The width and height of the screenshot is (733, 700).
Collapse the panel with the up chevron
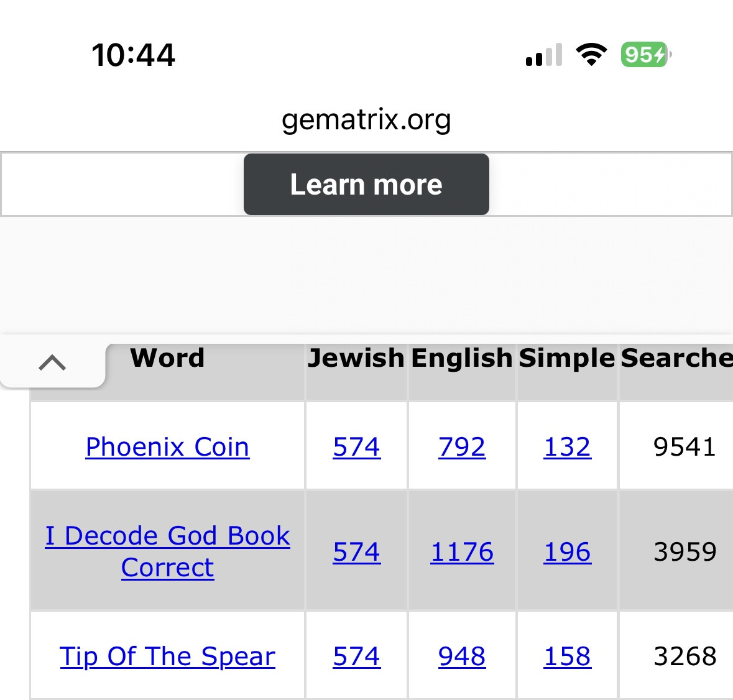(52, 362)
